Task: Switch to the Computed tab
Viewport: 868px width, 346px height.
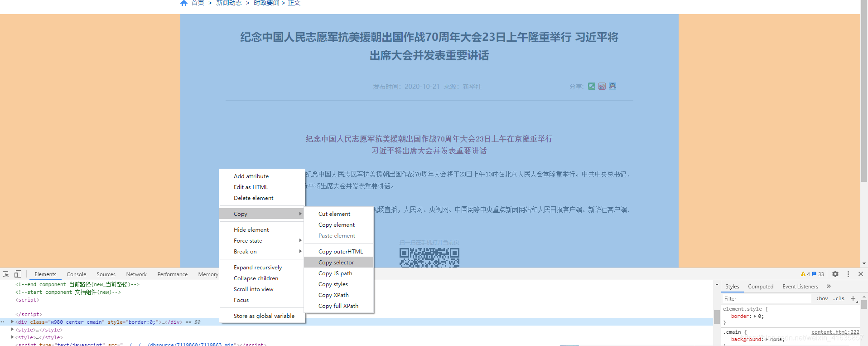Action: pyautogui.click(x=761, y=286)
